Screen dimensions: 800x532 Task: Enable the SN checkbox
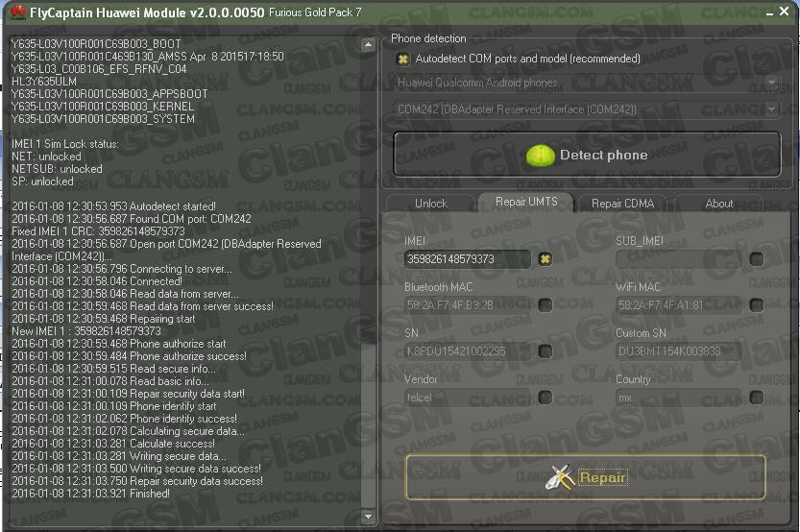click(x=545, y=351)
